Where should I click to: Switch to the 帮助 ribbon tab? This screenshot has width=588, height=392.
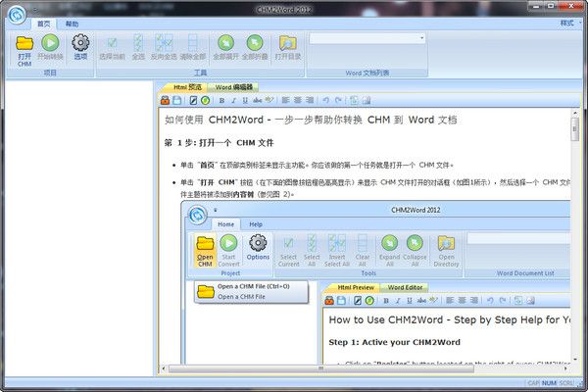(x=72, y=24)
